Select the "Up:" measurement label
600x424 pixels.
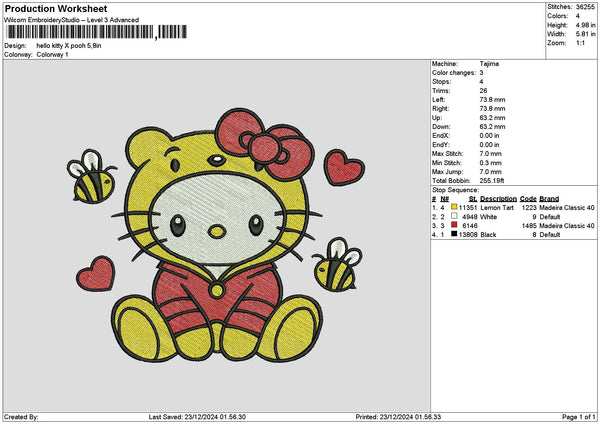tap(437, 118)
